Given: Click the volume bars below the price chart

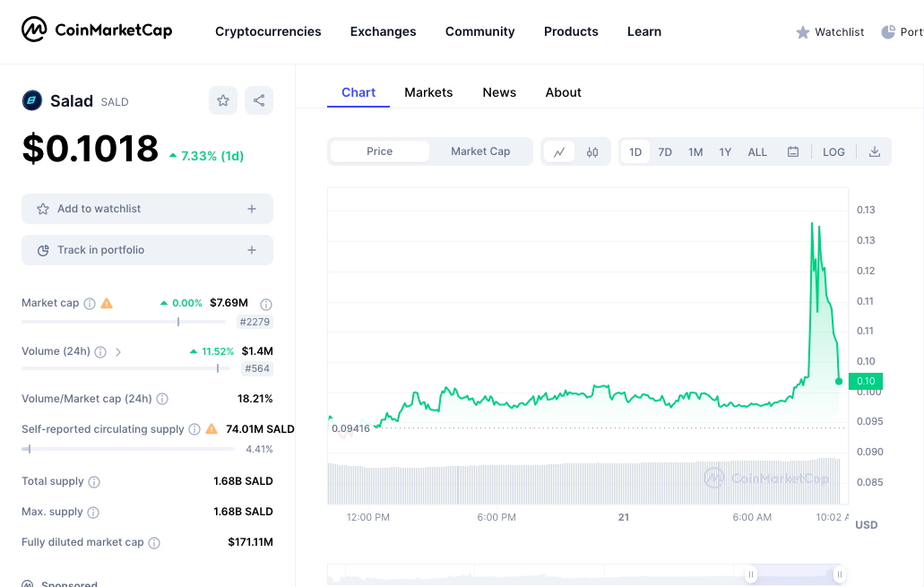Looking at the screenshot, I should (x=583, y=481).
